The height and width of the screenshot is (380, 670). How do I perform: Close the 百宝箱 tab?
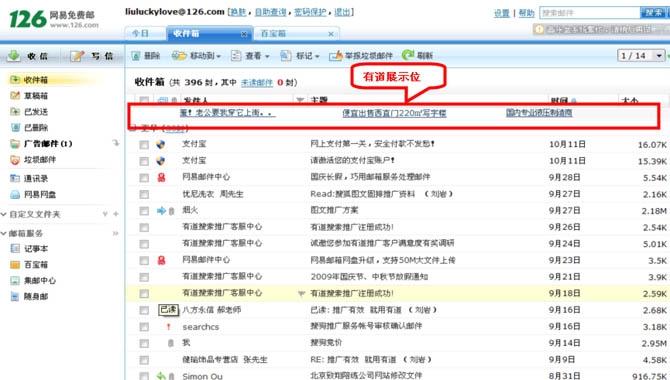331,34
